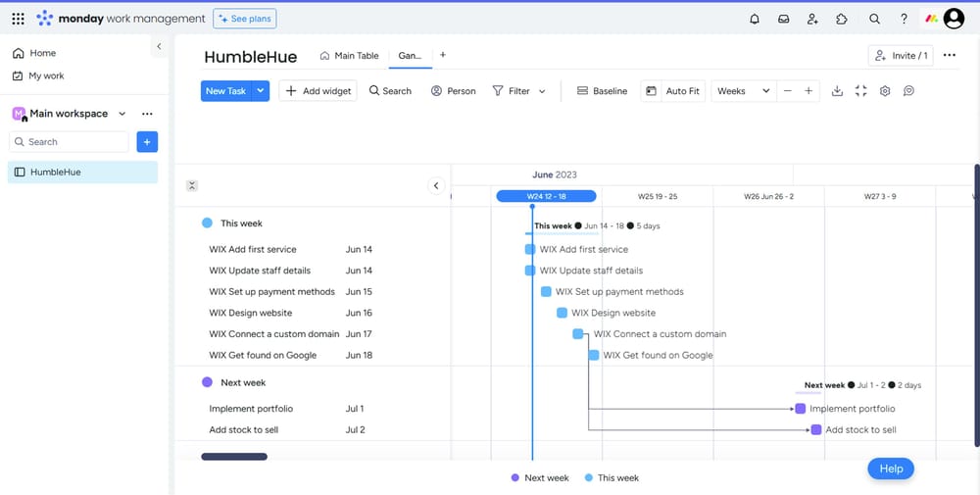Viewport: 980px width, 495px height.
Task: Select the W24 12 - 18 week marker
Action: [x=546, y=196]
